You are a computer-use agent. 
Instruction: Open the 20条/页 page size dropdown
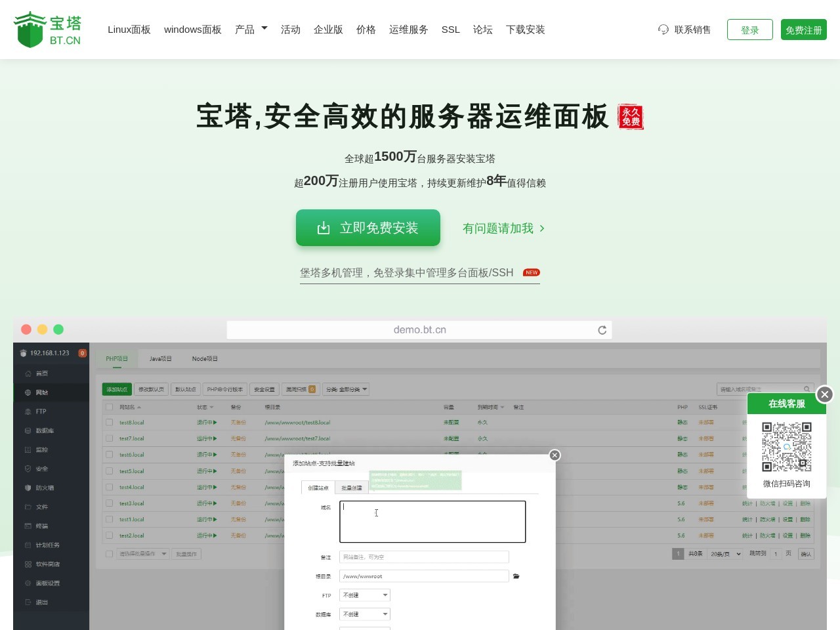click(725, 554)
